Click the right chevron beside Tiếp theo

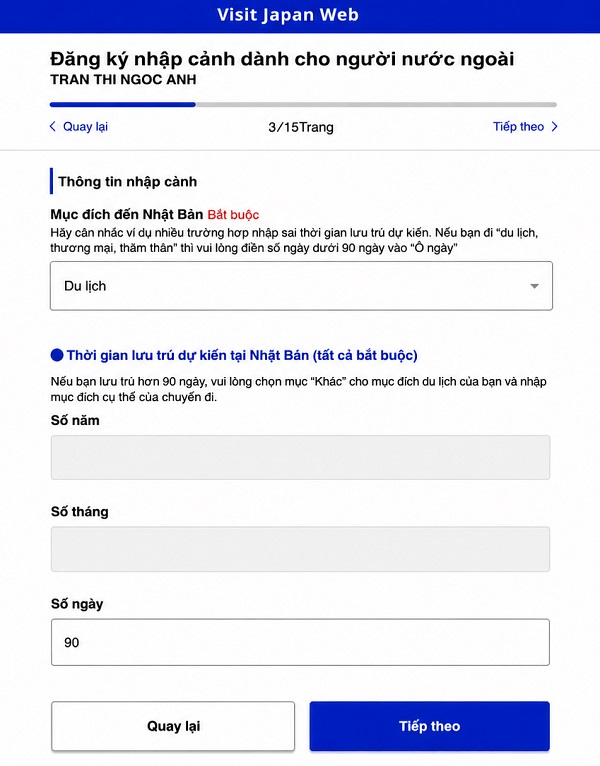554,127
